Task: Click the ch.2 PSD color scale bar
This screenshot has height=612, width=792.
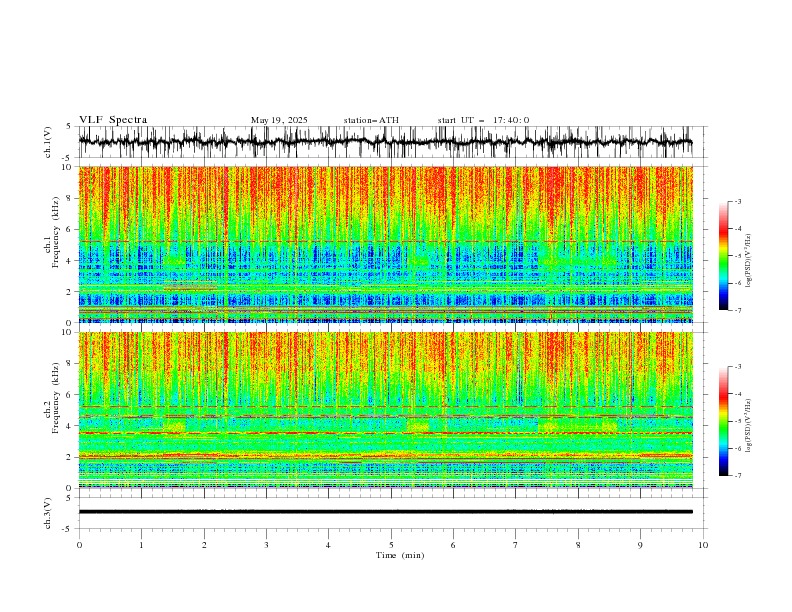Action: [723, 421]
